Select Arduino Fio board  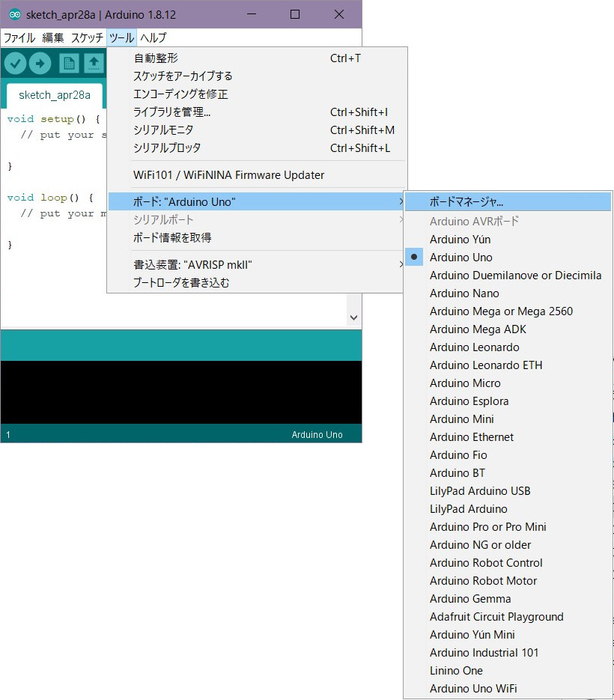507,455
